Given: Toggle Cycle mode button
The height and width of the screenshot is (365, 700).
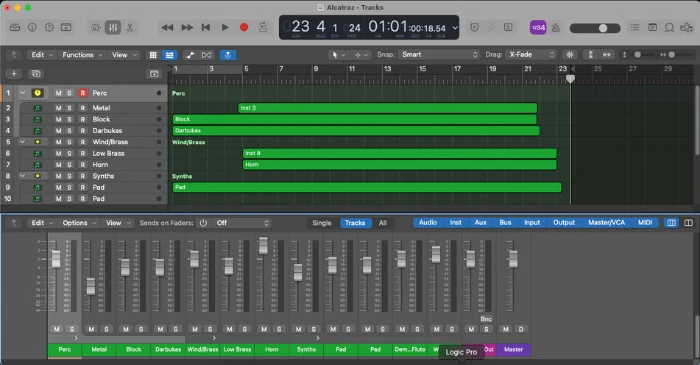Looking at the screenshot, I should pyautogui.click(x=263, y=27).
